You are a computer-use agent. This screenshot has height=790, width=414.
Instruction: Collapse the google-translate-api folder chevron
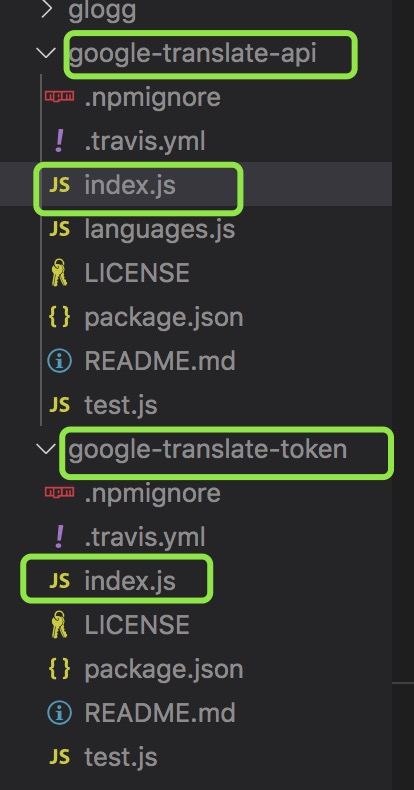click(x=47, y=53)
